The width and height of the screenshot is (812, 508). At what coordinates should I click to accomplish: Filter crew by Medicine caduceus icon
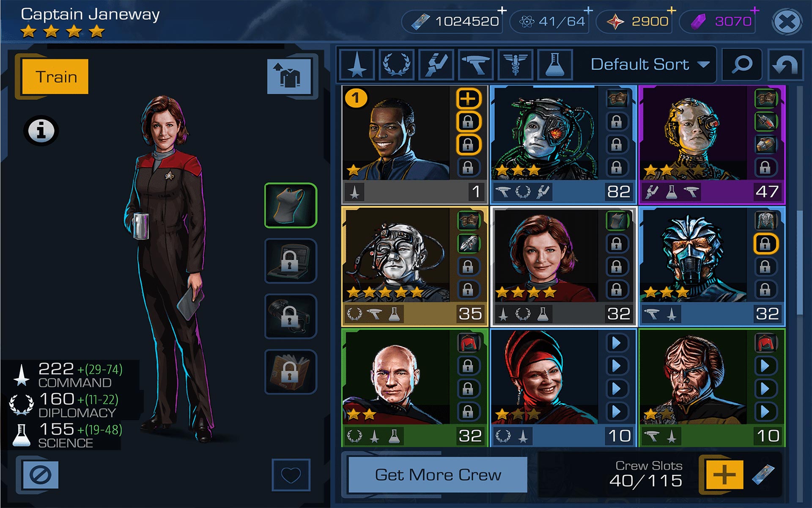(x=515, y=65)
